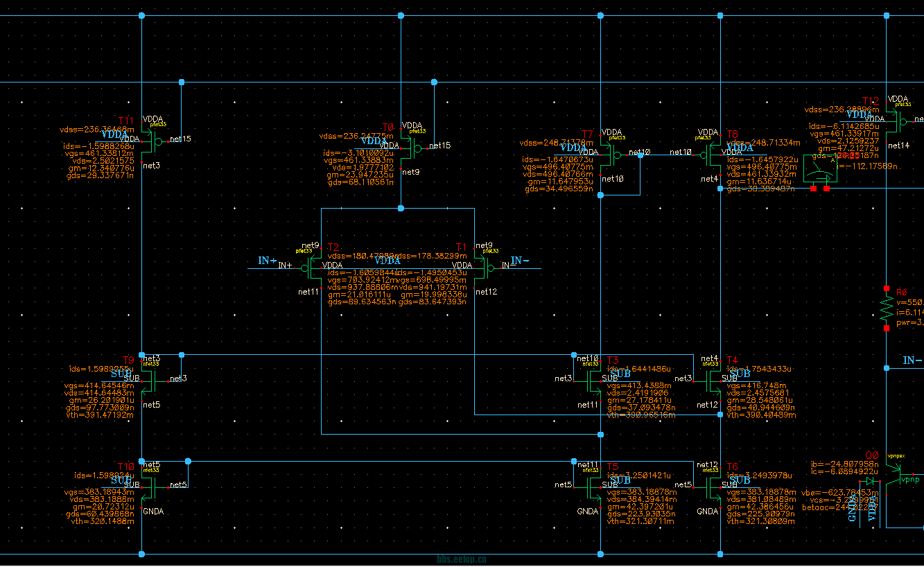Select the T8 PMOS mirror transistor
924x567 pixels.
point(713,155)
